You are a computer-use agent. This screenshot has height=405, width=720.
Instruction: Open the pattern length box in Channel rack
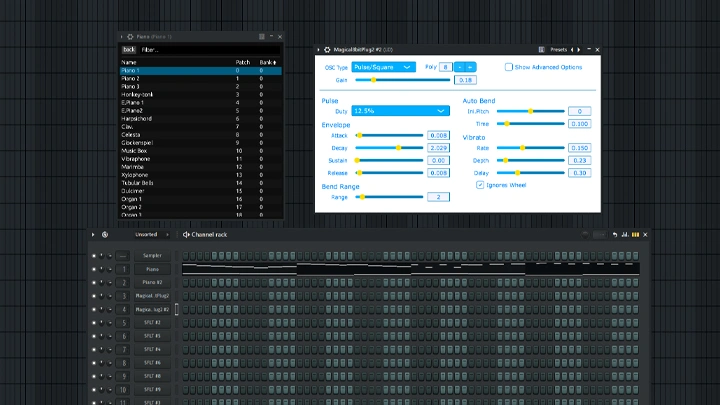pos(599,235)
